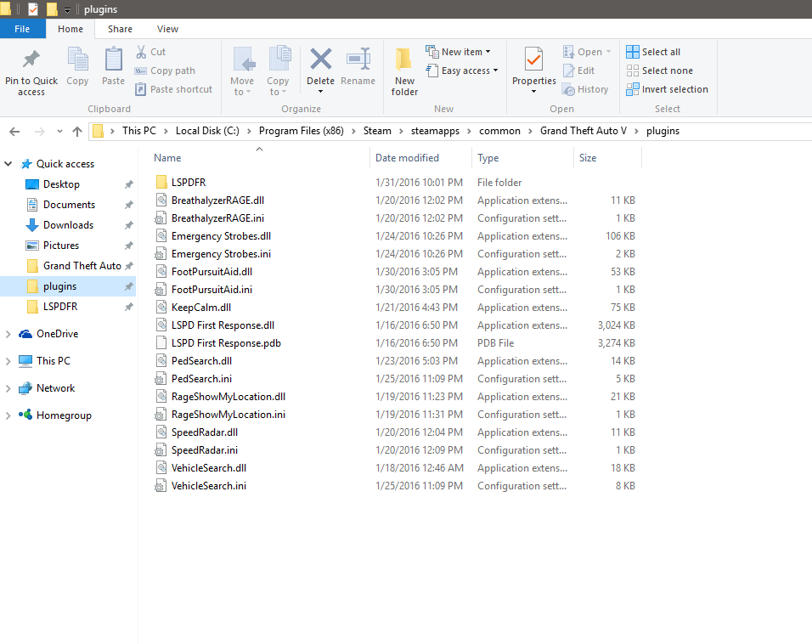Click Grand Theft Auto V breadcrumb segment

coord(584,131)
